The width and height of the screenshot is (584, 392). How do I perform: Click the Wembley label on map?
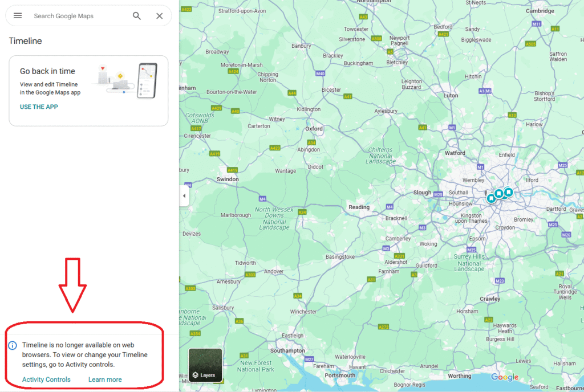[x=473, y=180]
